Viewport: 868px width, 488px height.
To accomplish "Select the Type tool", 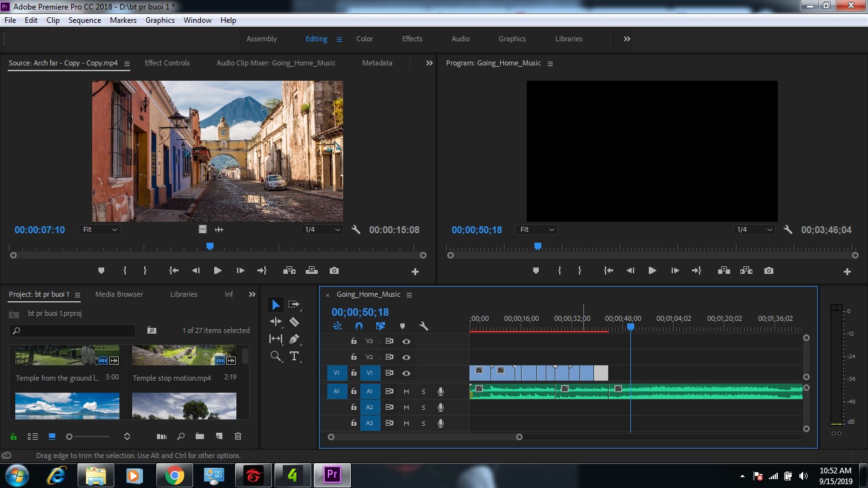I will pyautogui.click(x=294, y=356).
